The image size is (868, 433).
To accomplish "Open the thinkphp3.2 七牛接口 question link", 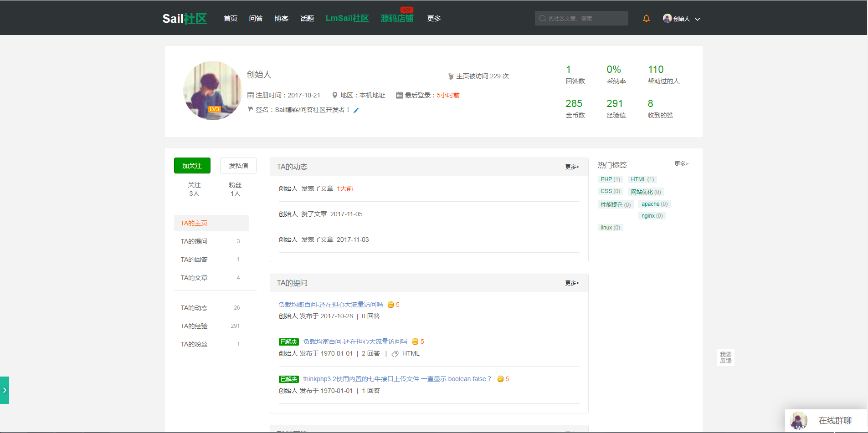I will point(397,379).
